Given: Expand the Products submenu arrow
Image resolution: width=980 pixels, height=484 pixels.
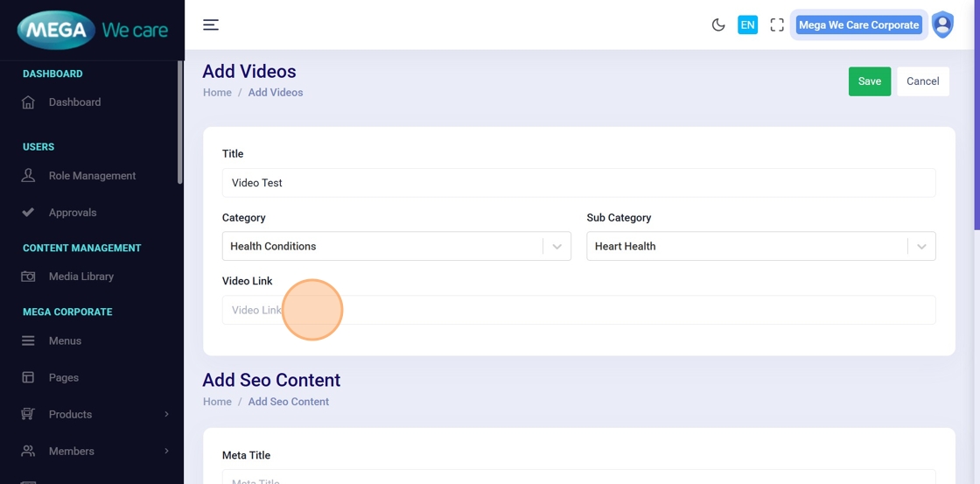Looking at the screenshot, I should (166, 415).
